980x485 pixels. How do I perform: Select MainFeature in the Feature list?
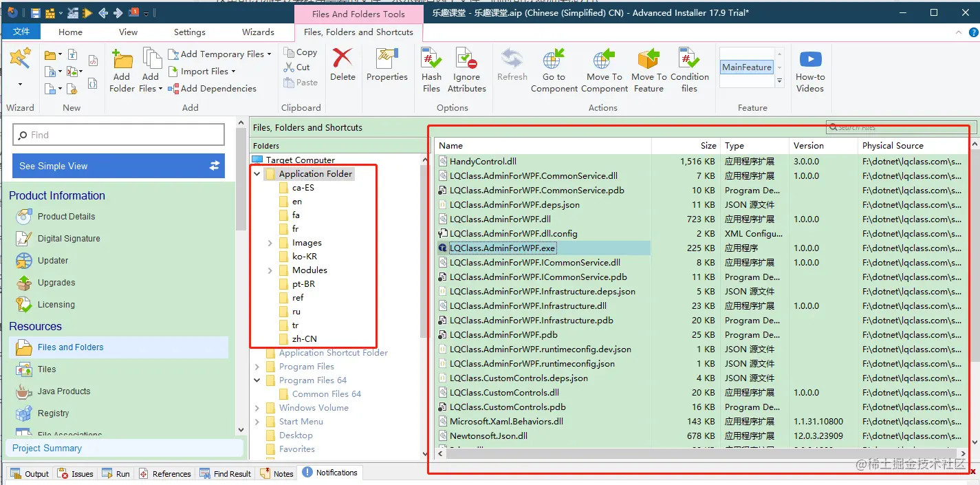click(x=747, y=67)
